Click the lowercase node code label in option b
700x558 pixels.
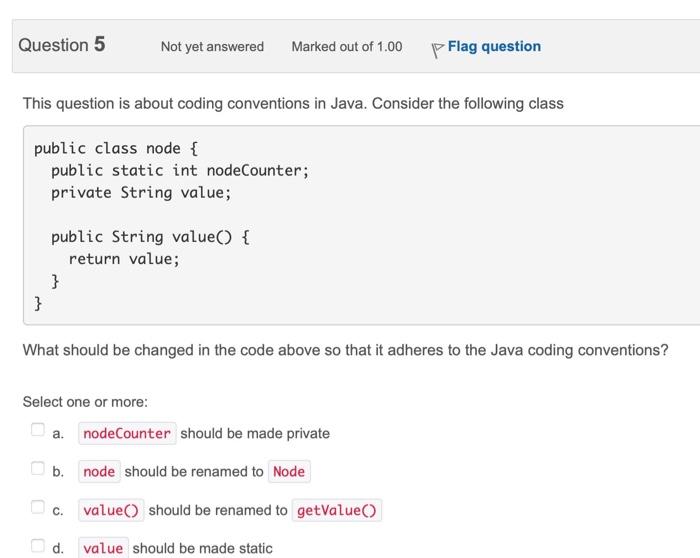(x=99, y=471)
